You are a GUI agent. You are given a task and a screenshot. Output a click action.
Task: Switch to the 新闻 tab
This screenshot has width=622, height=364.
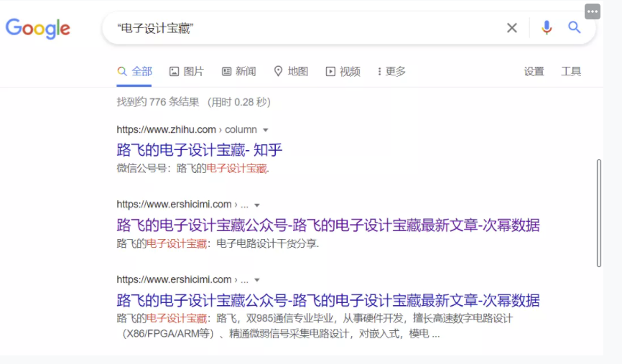click(x=238, y=71)
